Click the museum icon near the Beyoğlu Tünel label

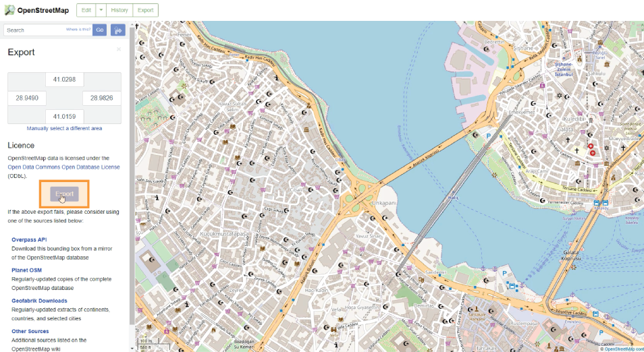click(600, 42)
